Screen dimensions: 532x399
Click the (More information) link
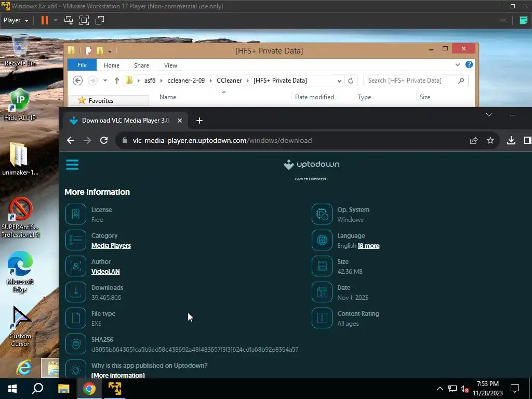[x=118, y=375]
